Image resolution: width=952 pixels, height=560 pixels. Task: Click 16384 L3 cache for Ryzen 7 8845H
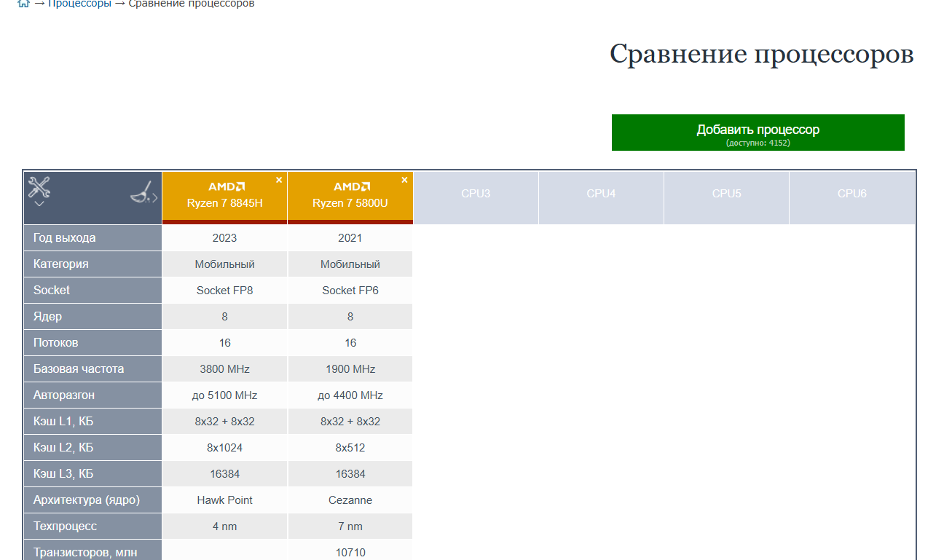coord(225,474)
